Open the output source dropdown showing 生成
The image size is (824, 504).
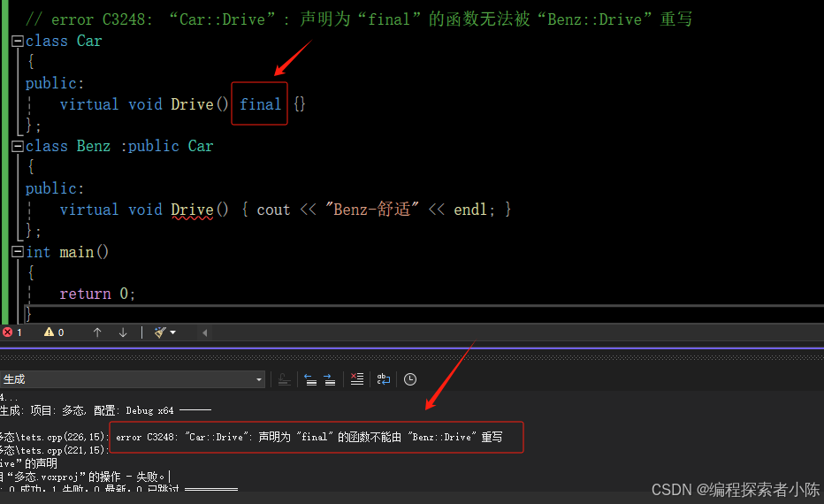point(132,379)
